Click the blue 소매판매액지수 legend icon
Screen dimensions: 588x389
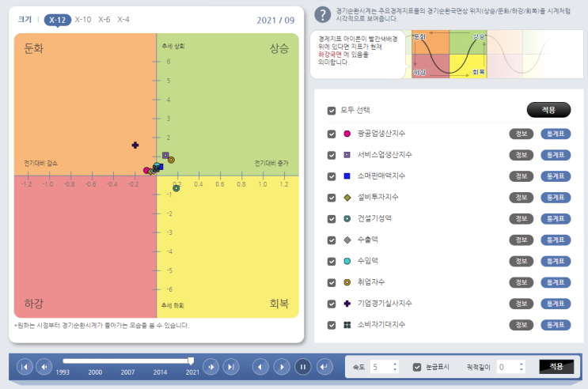347,176
